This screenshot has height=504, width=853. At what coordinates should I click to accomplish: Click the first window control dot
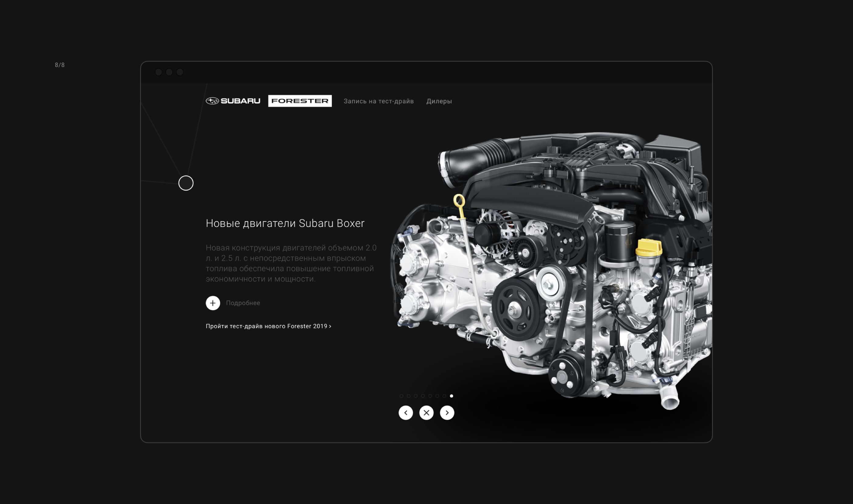158,72
